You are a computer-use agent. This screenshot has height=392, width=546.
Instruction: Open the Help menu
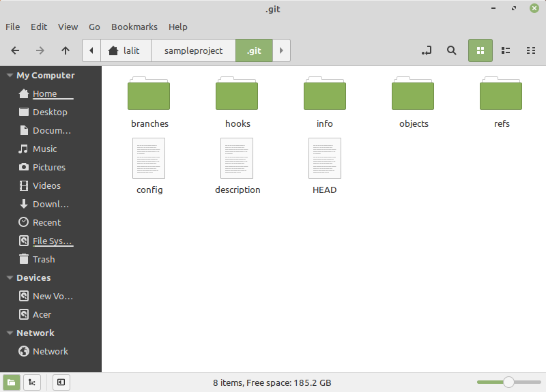(x=178, y=27)
